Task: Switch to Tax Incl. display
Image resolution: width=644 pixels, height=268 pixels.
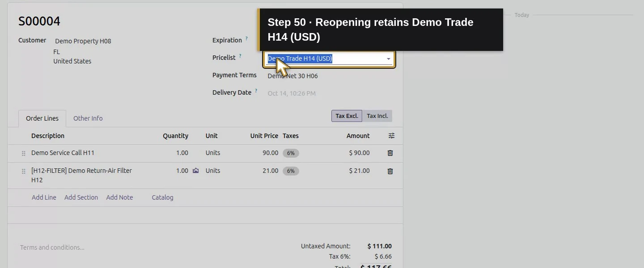Action: coord(377,116)
